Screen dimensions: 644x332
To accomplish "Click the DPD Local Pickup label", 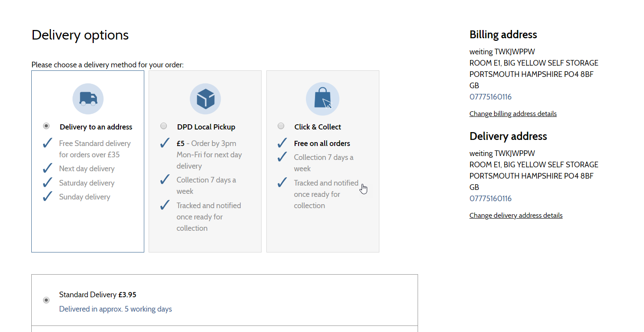I will [206, 127].
